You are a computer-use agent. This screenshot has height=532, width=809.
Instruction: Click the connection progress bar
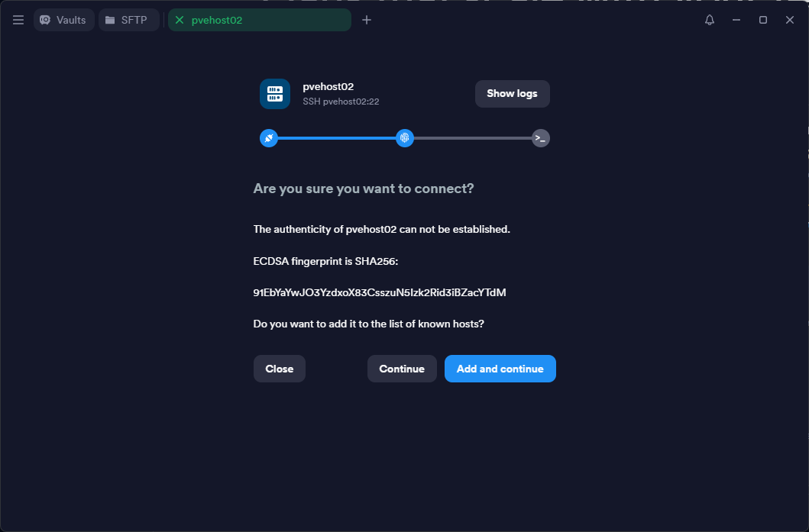405,138
